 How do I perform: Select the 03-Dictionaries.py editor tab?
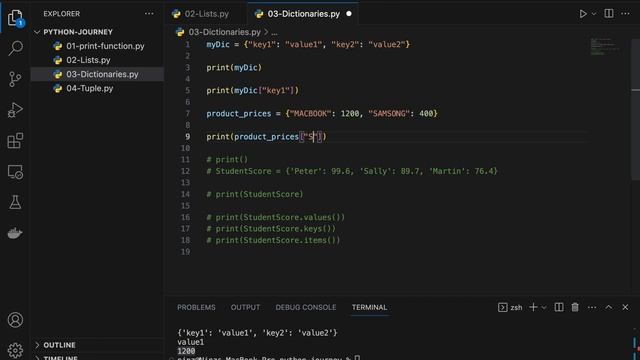click(303, 14)
